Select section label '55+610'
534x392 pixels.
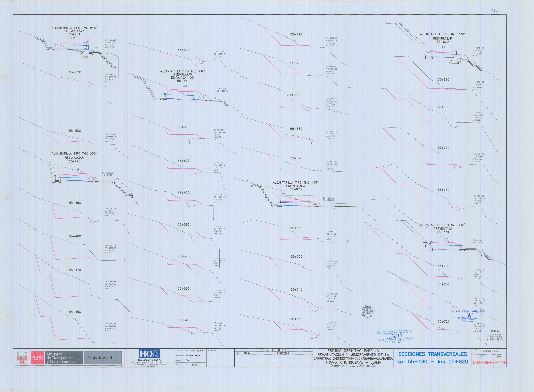(183, 127)
